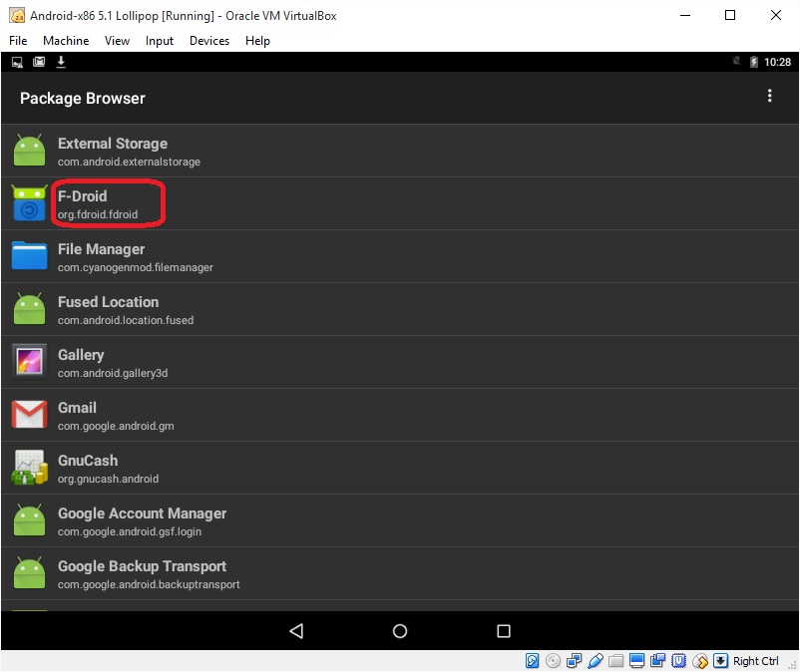Viewport: 800px width, 672px height.
Task: Tap the Gmail notification icon in status bar
Action: (39, 62)
